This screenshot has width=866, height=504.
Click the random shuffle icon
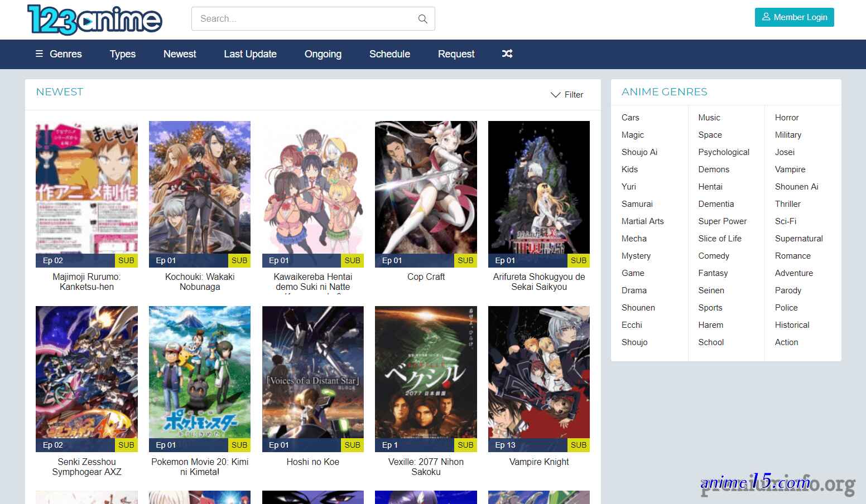coord(507,54)
